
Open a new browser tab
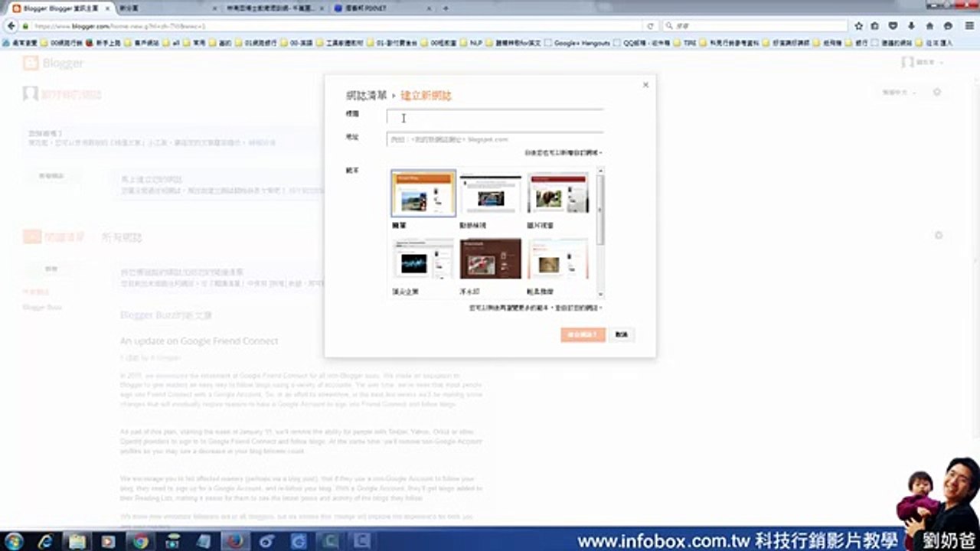coord(446,8)
